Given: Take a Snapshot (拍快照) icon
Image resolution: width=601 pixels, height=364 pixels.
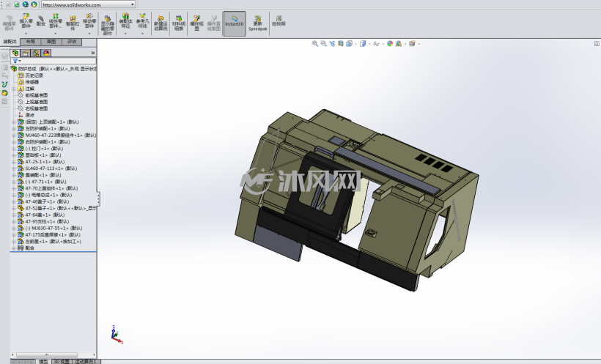Looking at the screenshot, I should click(279, 21).
